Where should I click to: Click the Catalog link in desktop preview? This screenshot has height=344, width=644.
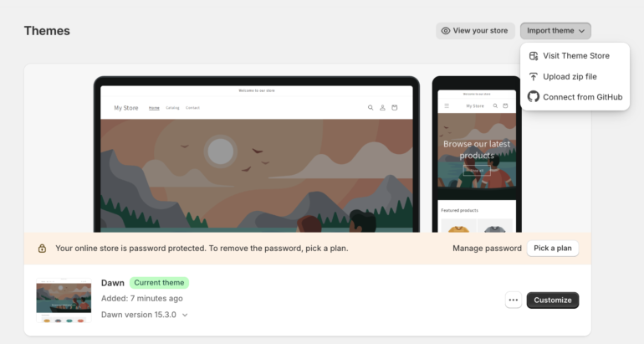(x=172, y=108)
